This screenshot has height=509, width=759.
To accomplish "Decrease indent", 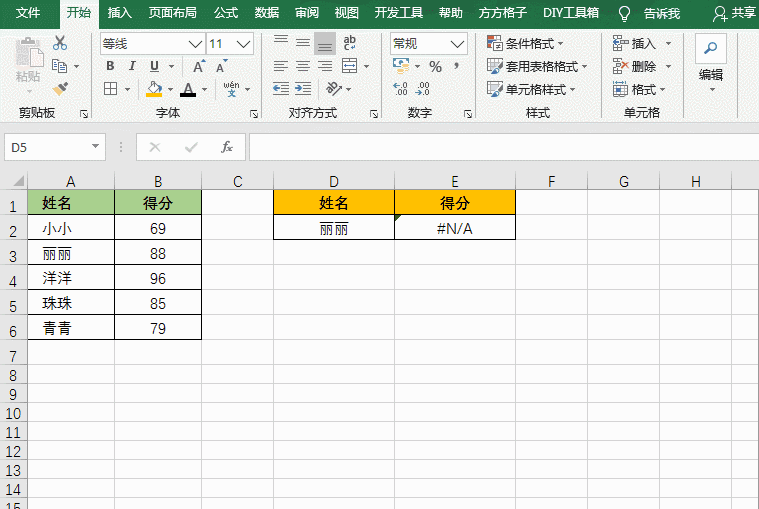I will [x=281, y=89].
